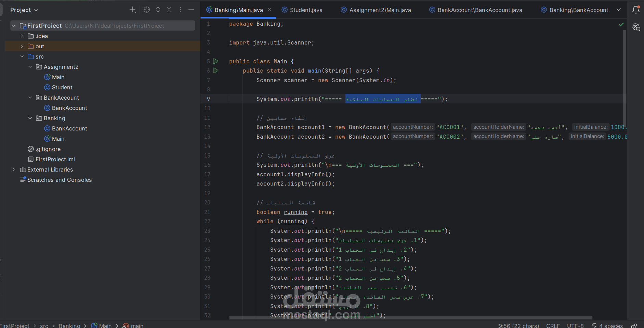Open the Notifications bell icon
This screenshot has height=328, width=644.
[636, 10]
